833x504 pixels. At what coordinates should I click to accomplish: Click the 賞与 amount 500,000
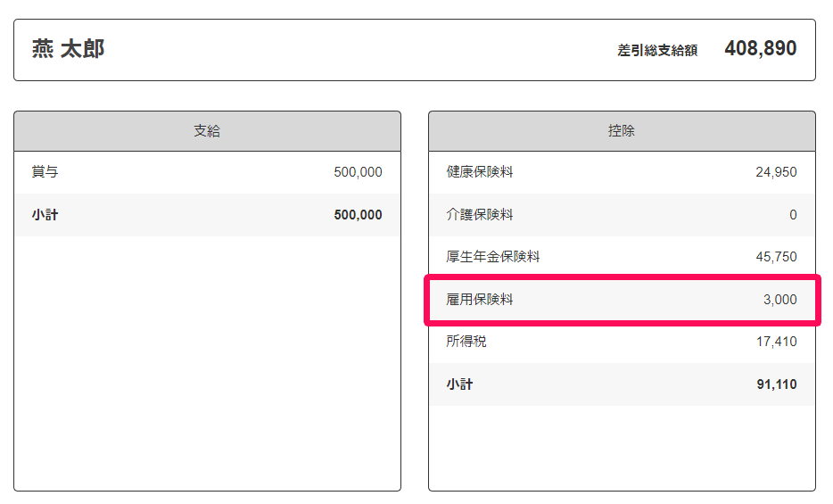click(x=358, y=172)
